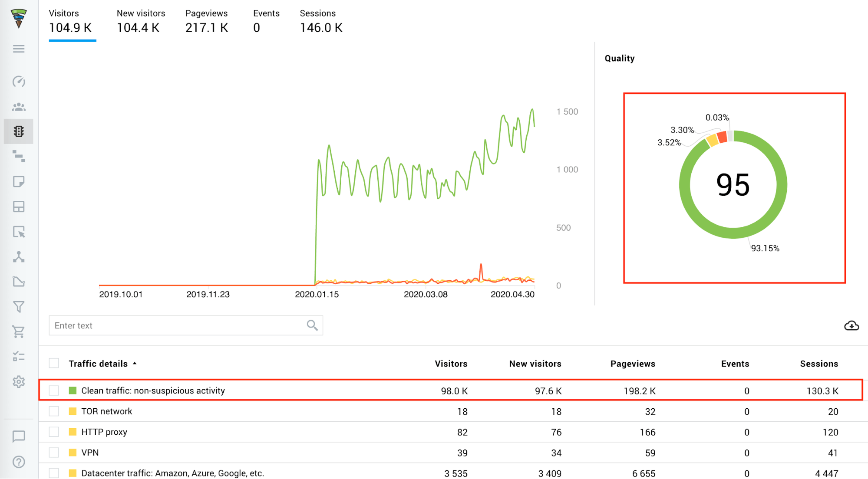Open the sticky note icon in sidebar
The width and height of the screenshot is (868, 479).
tap(19, 181)
